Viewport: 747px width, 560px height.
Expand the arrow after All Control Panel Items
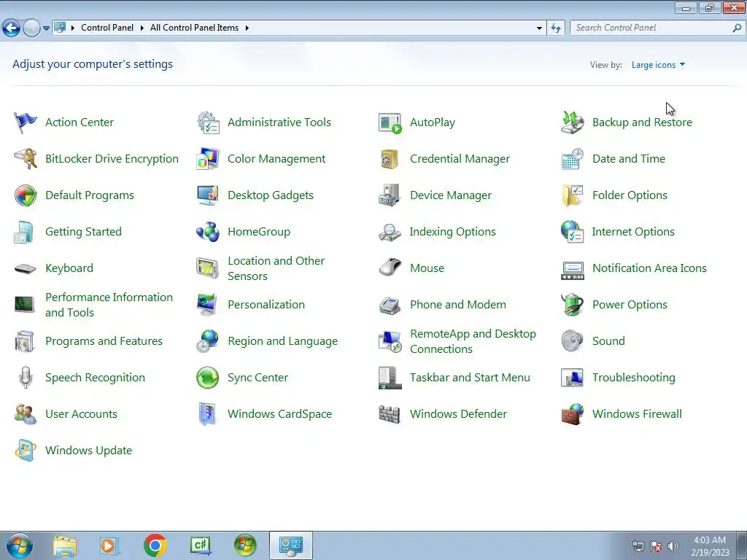(x=247, y=28)
